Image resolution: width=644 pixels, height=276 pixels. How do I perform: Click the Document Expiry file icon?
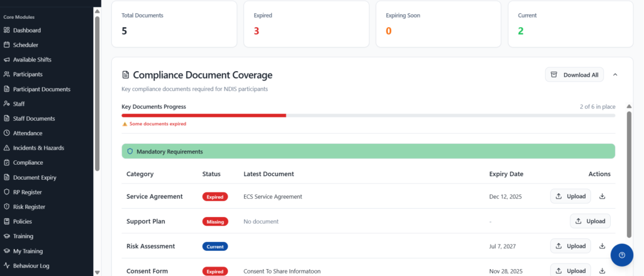point(6,177)
